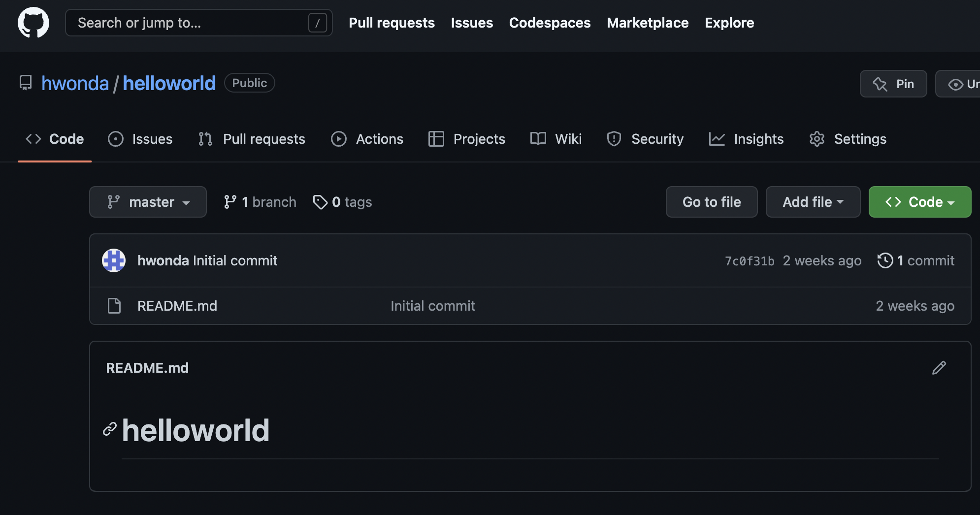Open the Settings tab
980x515 pixels.
[848, 139]
